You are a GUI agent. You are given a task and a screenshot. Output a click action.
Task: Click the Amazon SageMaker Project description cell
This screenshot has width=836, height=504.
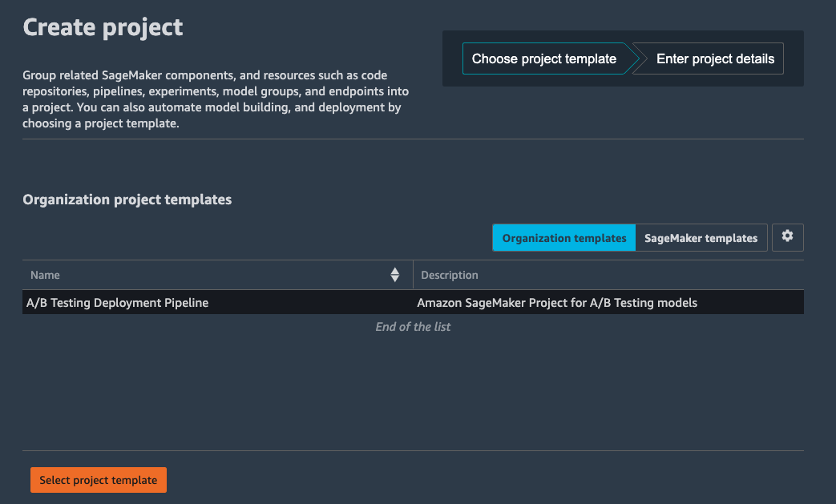point(557,303)
